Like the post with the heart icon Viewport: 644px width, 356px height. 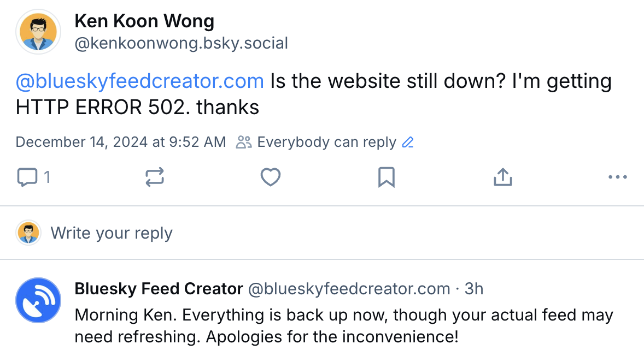[271, 177]
